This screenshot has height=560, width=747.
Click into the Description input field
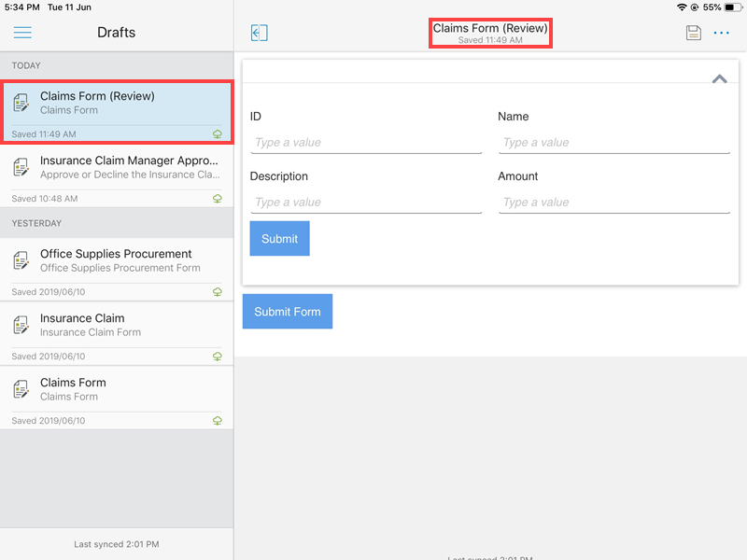(x=366, y=203)
